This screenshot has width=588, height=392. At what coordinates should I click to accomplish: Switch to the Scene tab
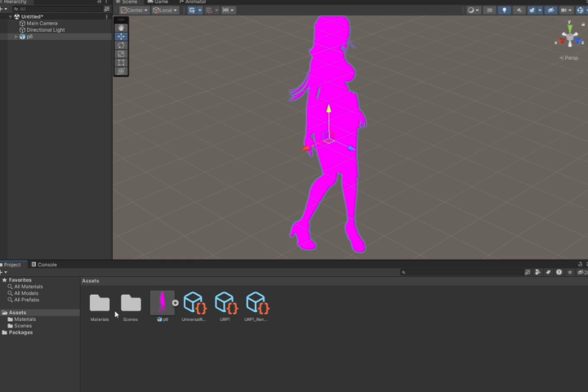tap(127, 2)
